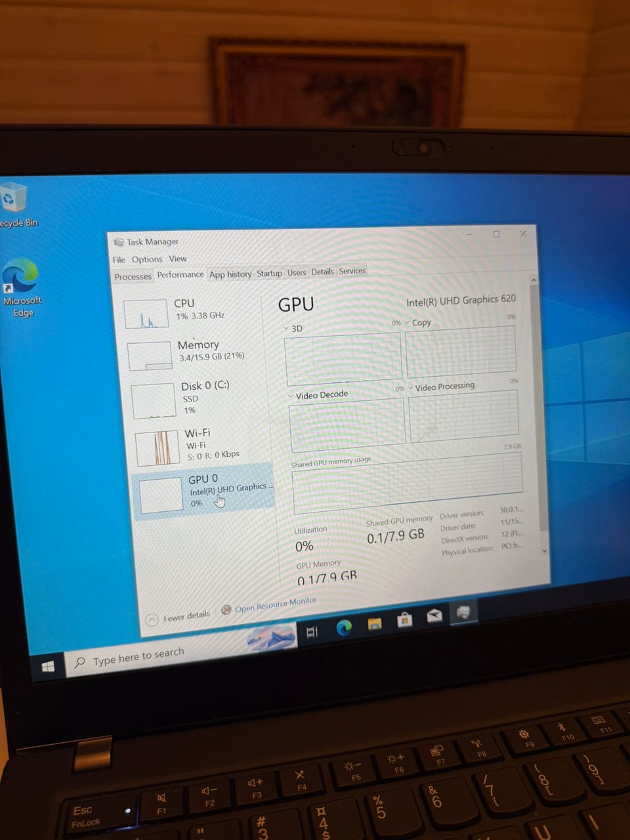The width and height of the screenshot is (630, 840).
Task: Click the vertical scrollbar thumb
Action: 537,407
